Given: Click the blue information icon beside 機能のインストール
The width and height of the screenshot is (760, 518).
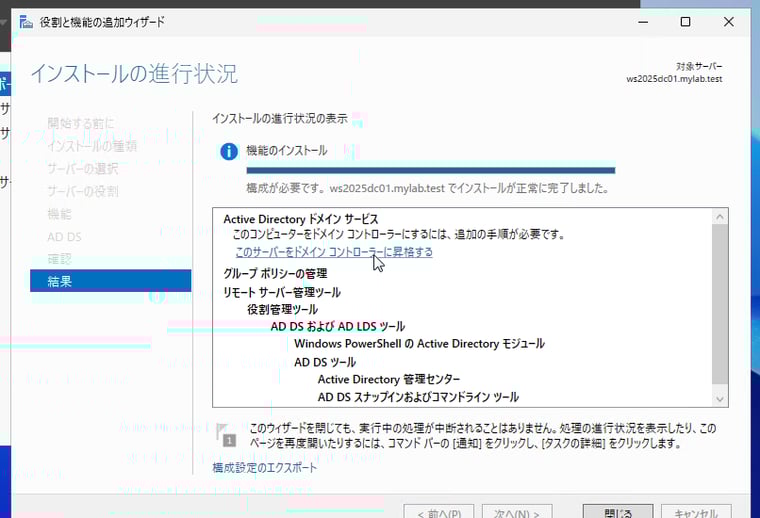Looking at the screenshot, I should (229, 151).
